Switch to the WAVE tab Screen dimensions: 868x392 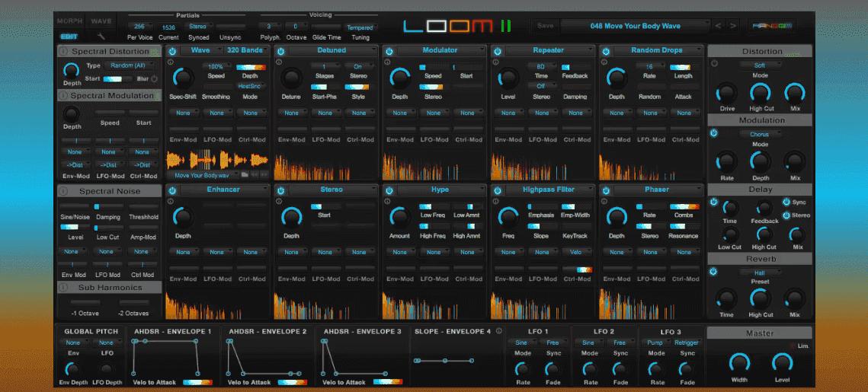[101, 21]
